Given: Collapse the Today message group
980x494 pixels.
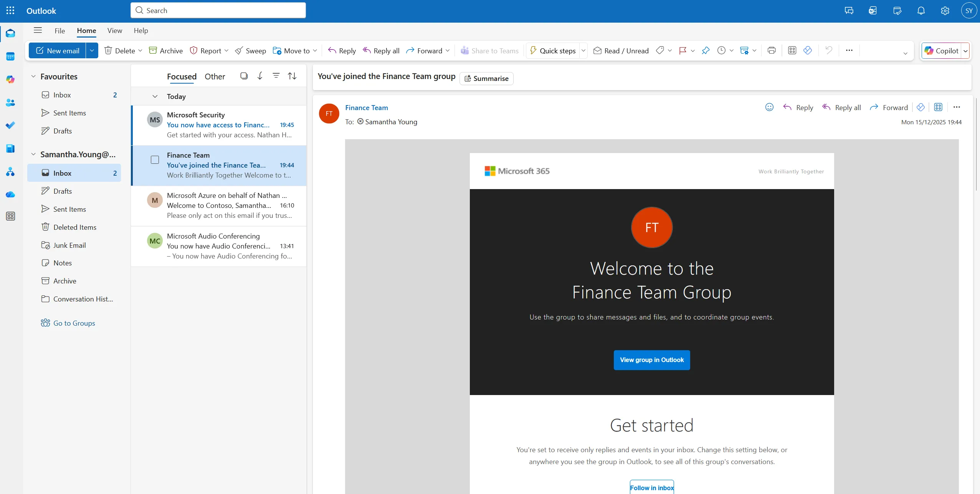Looking at the screenshot, I should tap(155, 96).
